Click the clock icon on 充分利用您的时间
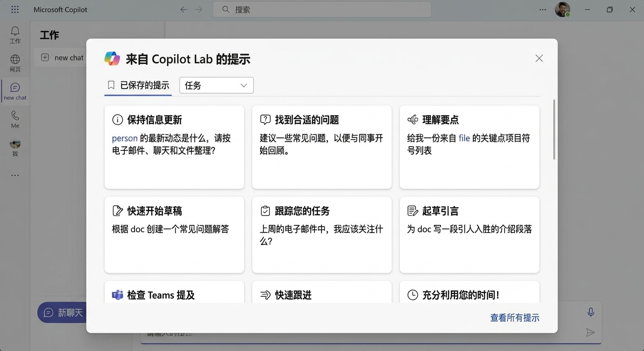Image resolution: width=644 pixels, height=351 pixels. [413, 295]
